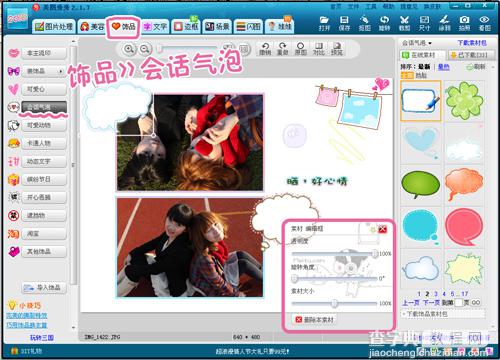Switch to the 美容 tab

[92, 26]
